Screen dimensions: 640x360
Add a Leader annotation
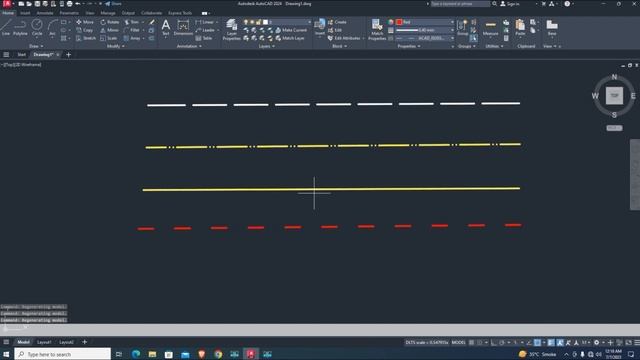205,30
